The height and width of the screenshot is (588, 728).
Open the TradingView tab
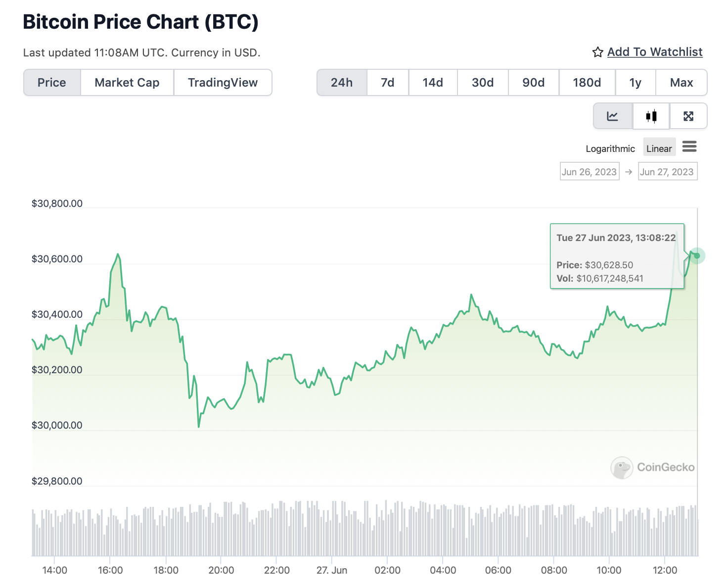223,83
